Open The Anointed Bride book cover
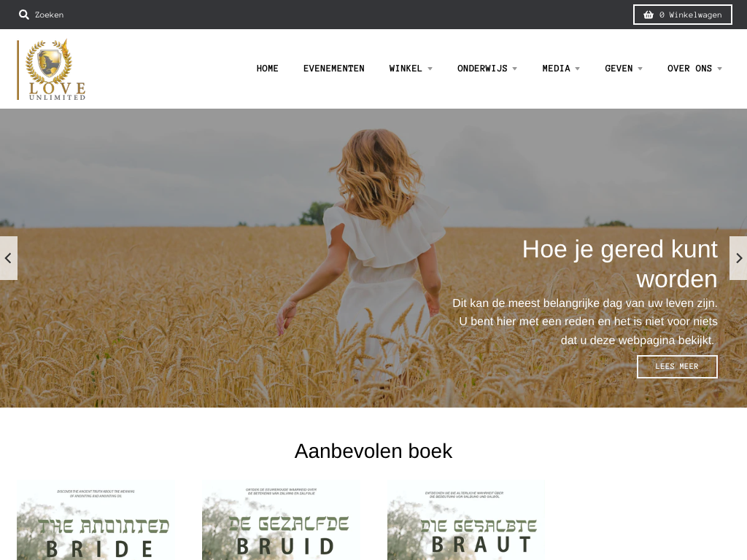 pyautogui.click(x=96, y=520)
